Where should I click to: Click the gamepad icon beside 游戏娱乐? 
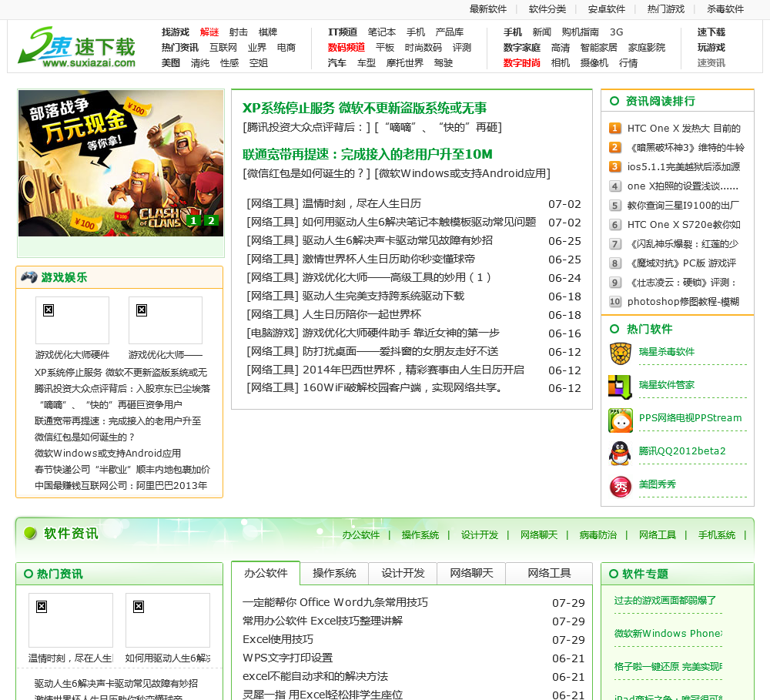click(x=29, y=277)
